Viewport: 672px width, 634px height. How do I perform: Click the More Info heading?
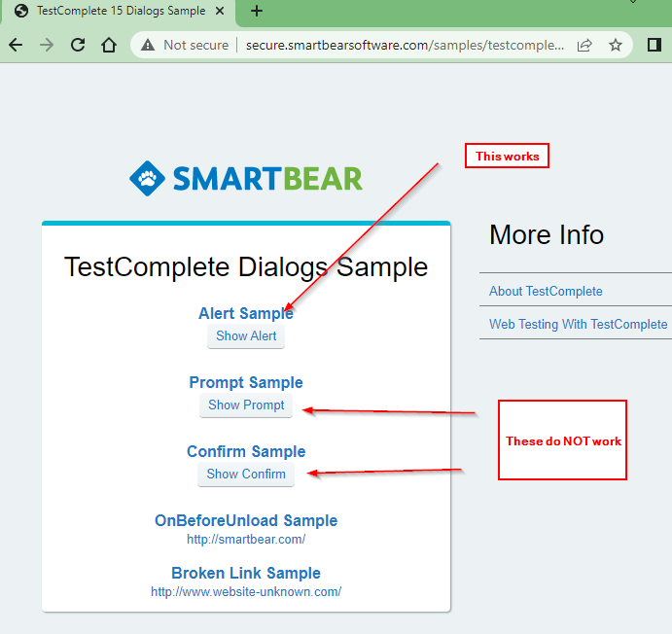click(x=547, y=234)
